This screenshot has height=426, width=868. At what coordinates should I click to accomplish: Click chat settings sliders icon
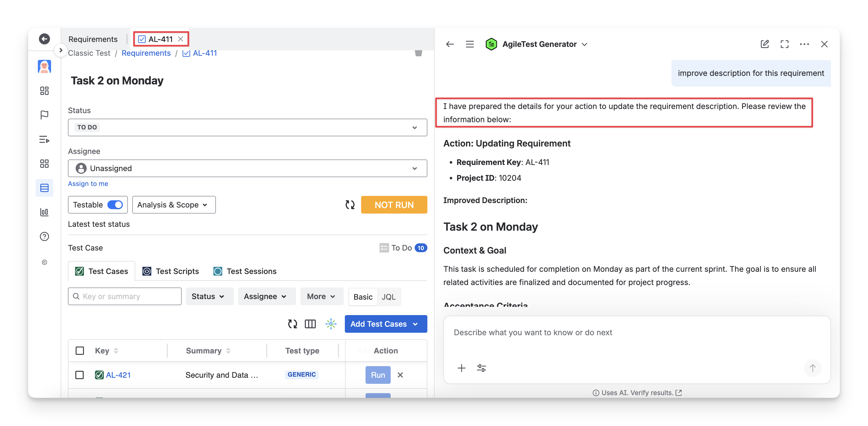click(x=481, y=368)
